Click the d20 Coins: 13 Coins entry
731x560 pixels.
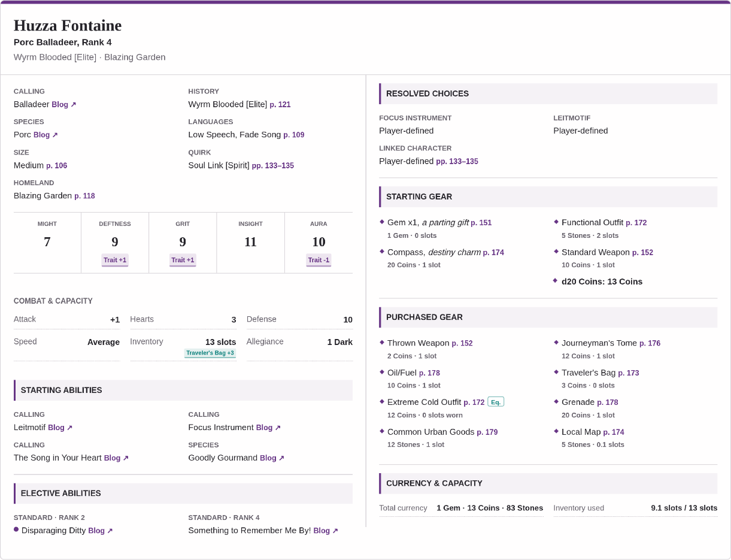point(602,281)
